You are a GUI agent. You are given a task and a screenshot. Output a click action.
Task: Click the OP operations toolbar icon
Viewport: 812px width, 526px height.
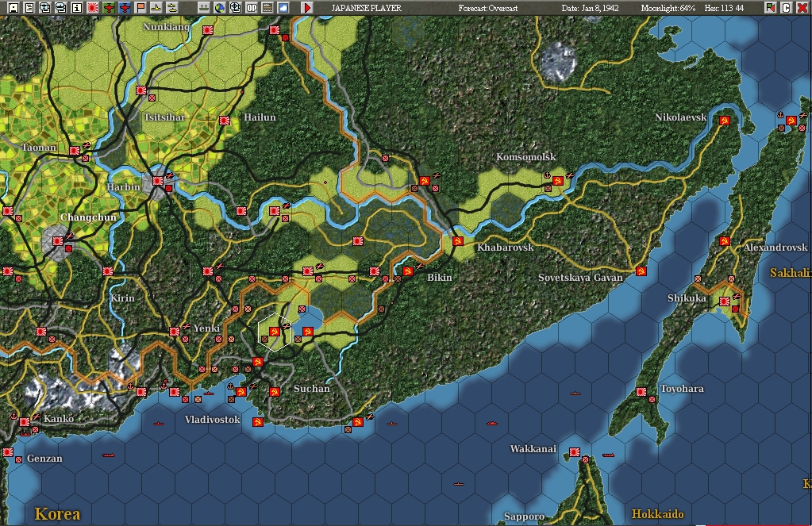pos(252,7)
